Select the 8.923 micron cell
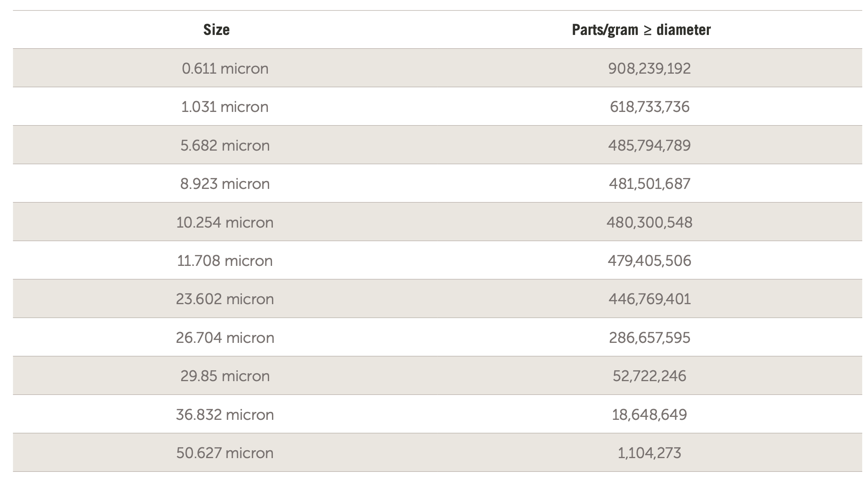Image resolution: width=868 pixels, height=486 pixels. pos(225,183)
